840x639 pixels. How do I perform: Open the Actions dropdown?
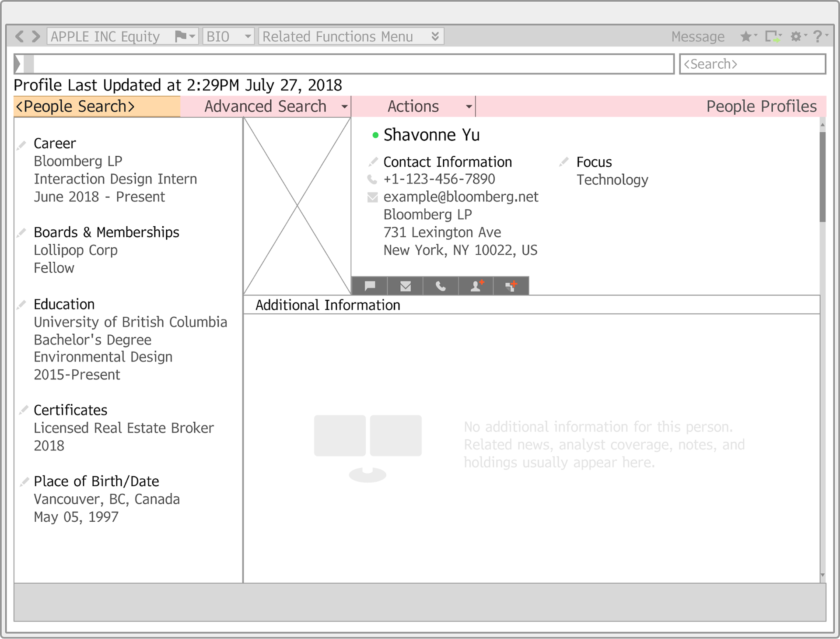pyautogui.click(x=413, y=106)
